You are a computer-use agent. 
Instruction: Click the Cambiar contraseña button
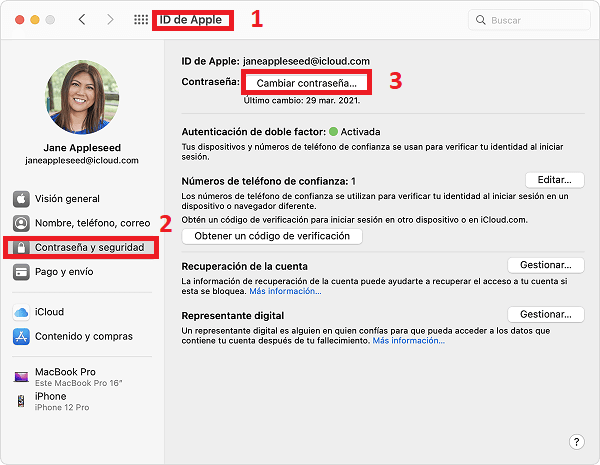click(x=306, y=83)
